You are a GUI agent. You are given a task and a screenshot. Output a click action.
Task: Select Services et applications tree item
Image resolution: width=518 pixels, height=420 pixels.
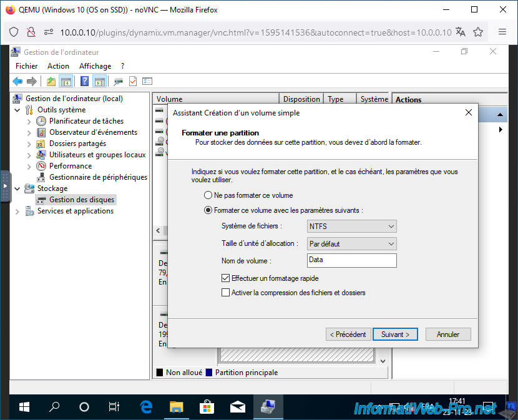[x=76, y=211]
